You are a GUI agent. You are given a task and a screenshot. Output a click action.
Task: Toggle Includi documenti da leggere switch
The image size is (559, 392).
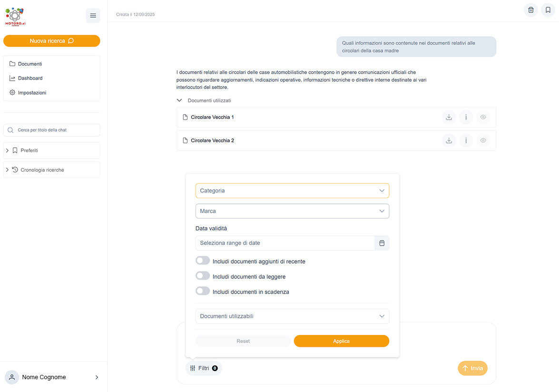coord(203,276)
